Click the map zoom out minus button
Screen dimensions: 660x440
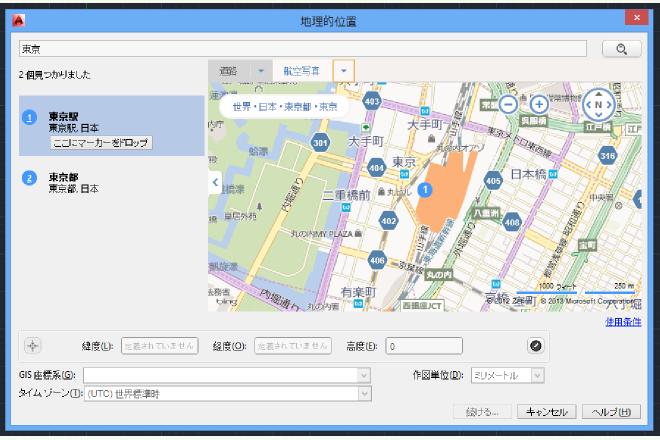click(508, 104)
